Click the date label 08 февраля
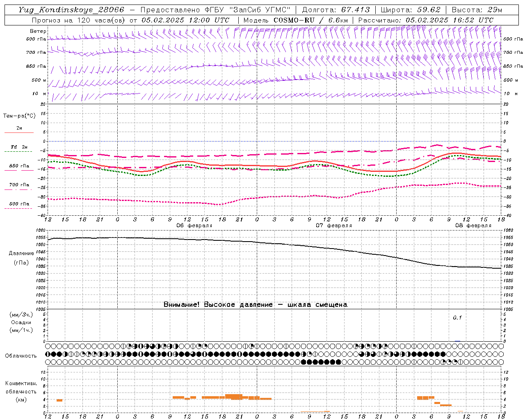The height and width of the screenshot is (420, 525). [x=473, y=226]
